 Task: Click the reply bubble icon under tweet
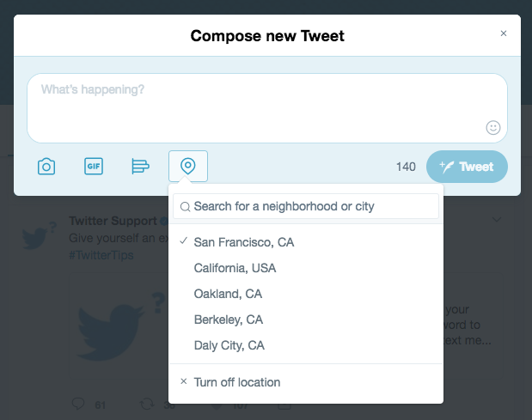click(78, 404)
